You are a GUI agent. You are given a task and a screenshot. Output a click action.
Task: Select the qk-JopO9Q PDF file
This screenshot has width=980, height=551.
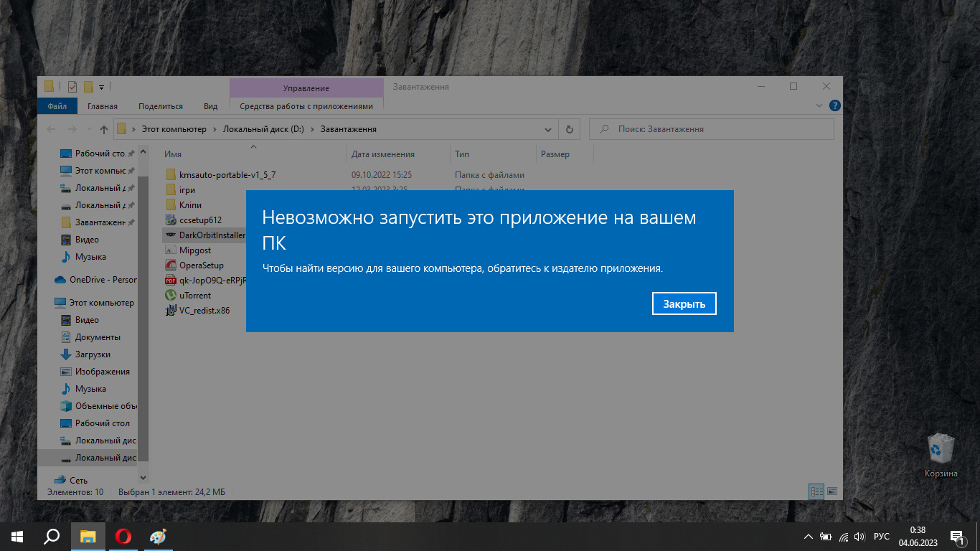click(204, 280)
